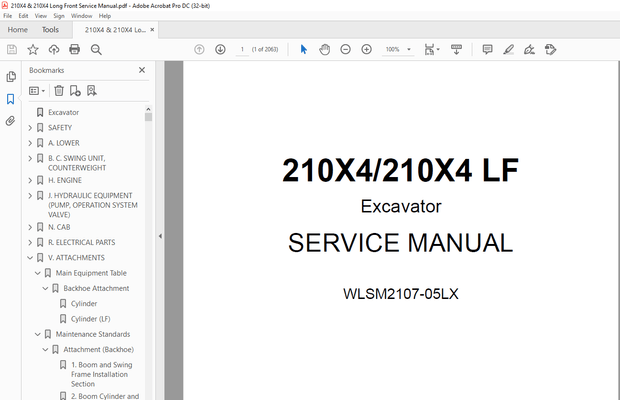The height and width of the screenshot is (400, 620).
Task: Add a comment note
Action: click(488, 49)
